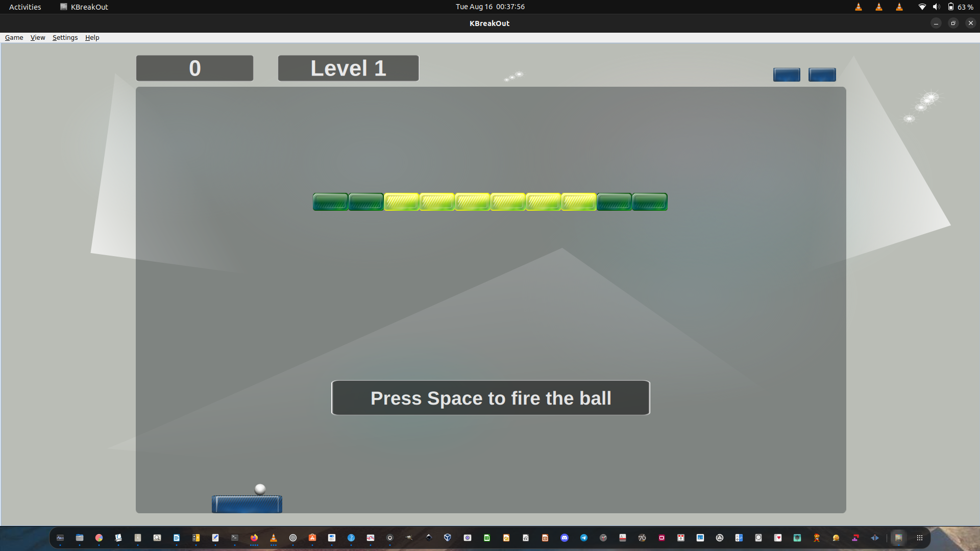Press Space to fire the ball

[x=490, y=397]
